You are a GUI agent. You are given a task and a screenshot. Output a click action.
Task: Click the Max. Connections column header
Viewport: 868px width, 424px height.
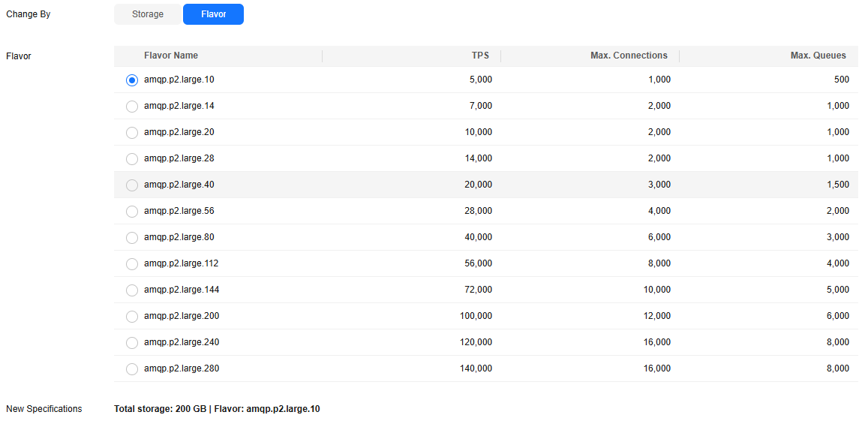(x=629, y=56)
